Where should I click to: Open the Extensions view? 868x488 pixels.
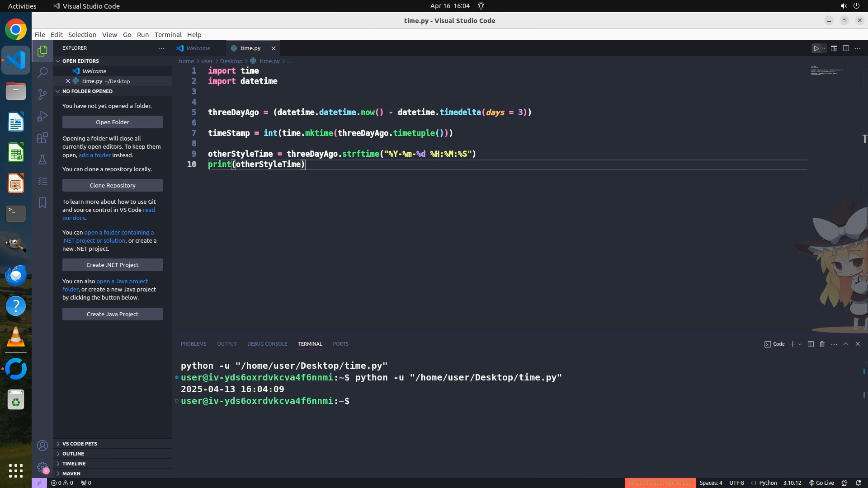42,138
